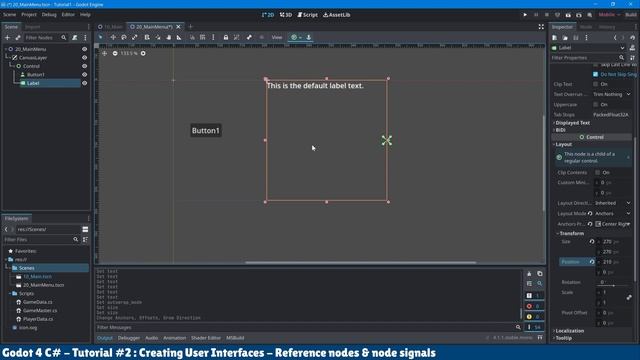
Task: Expand the BiDi section
Action: point(560,130)
